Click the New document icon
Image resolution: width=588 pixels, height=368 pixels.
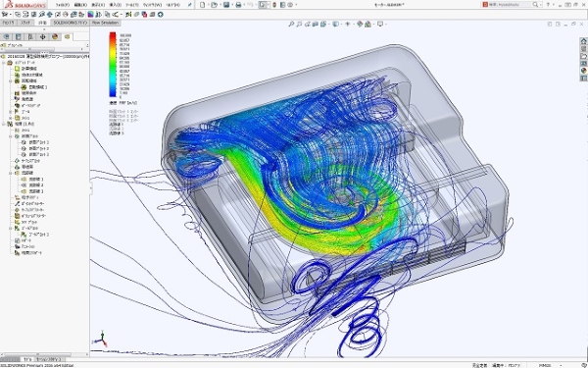[x=203, y=5]
